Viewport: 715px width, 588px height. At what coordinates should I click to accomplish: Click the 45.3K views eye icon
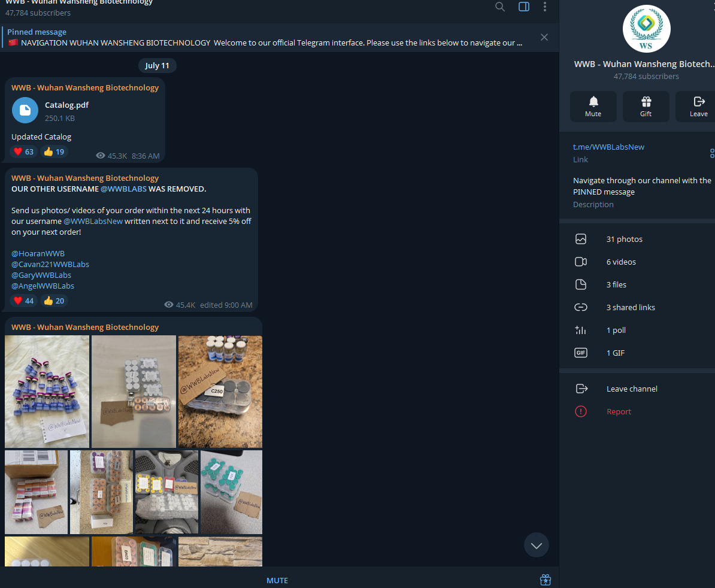[x=101, y=156]
